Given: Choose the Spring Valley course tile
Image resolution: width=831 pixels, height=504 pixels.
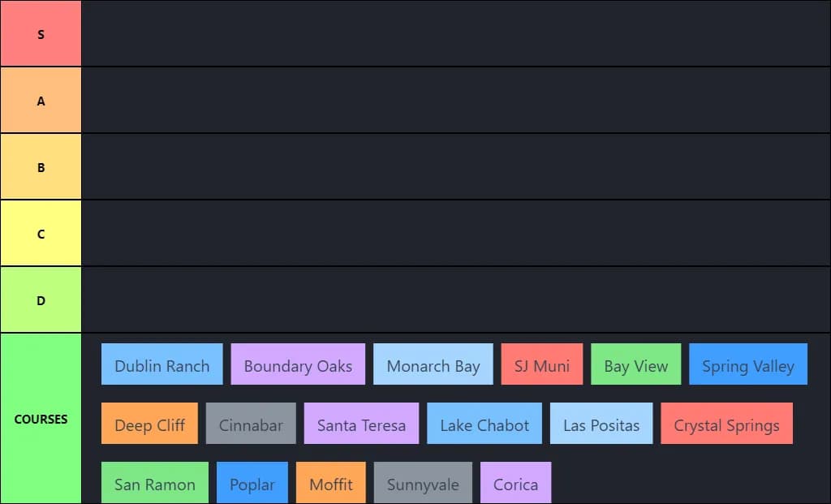Looking at the screenshot, I should point(748,364).
